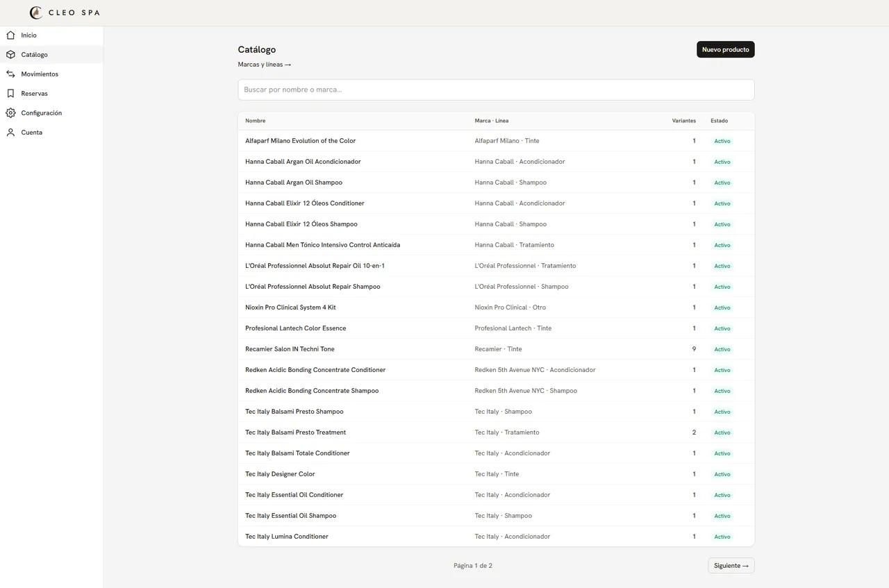Click the Nuevo producto button
The width and height of the screenshot is (889, 588).
[725, 49]
